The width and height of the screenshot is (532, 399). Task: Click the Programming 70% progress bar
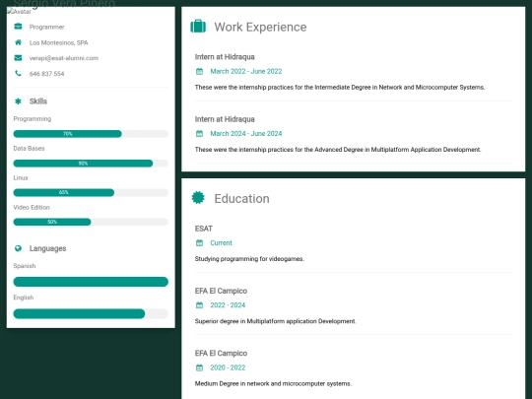(91, 134)
